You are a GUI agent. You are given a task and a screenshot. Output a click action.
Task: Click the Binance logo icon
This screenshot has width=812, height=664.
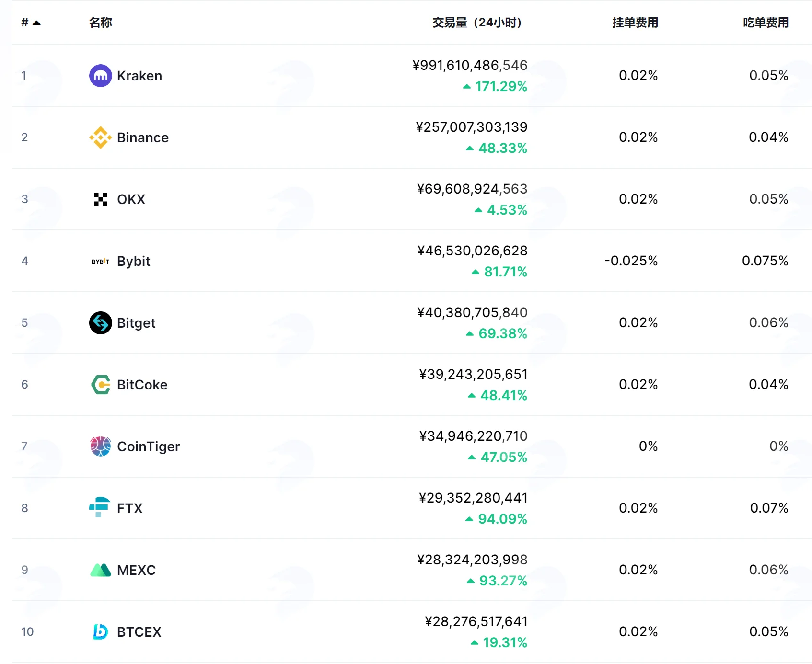click(x=101, y=137)
